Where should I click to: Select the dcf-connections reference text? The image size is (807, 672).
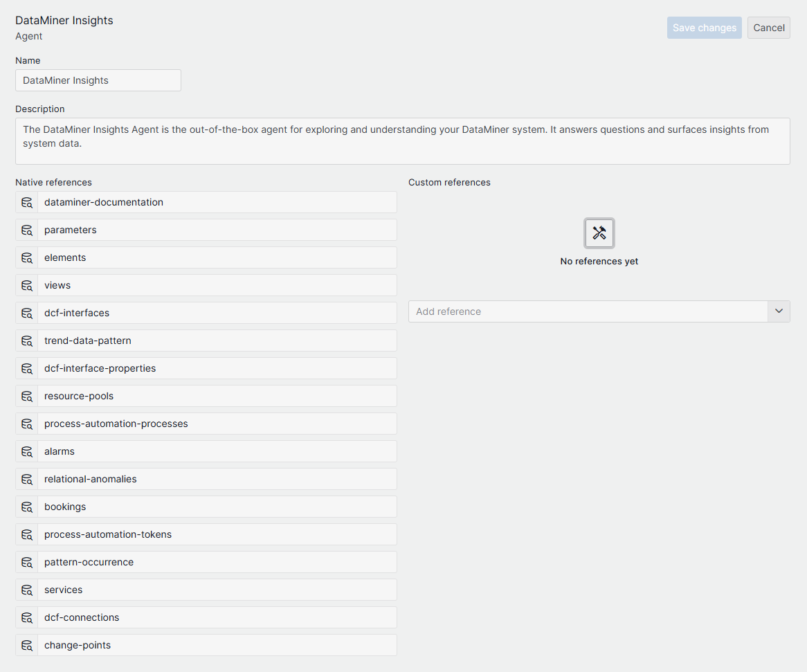tap(82, 617)
